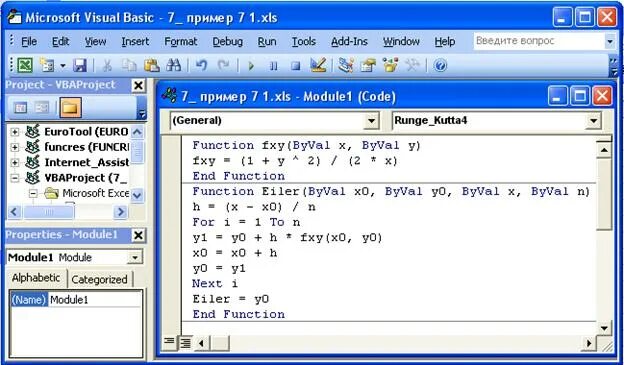This screenshot has height=365, width=624.
Task: Click Insert UserForm toolbar icon
Action: click(x=47, y=65)
